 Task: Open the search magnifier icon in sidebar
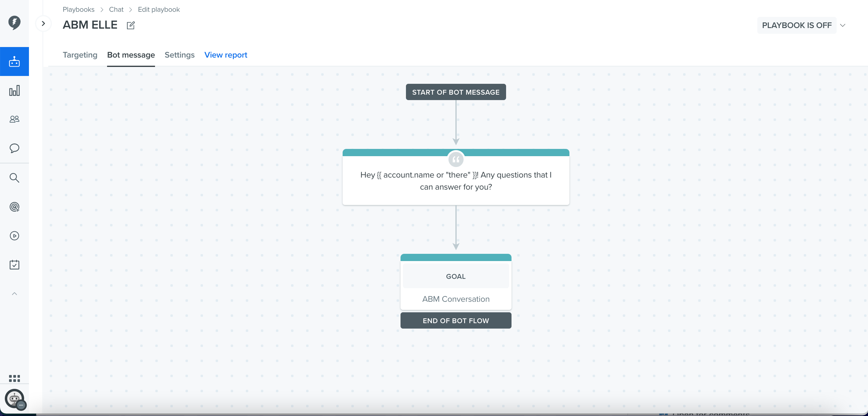click(x=14, y=178)
